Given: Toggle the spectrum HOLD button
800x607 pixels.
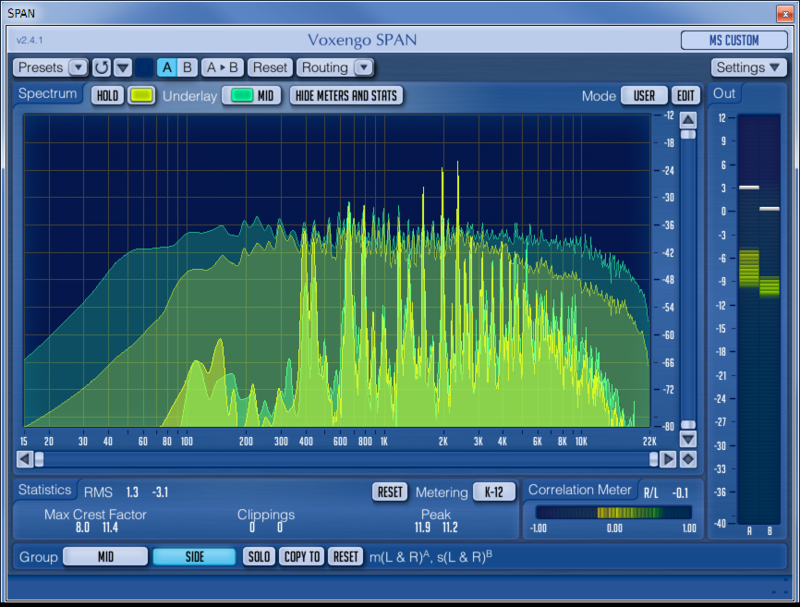Looking at the screenshot, I should (107, 95).
